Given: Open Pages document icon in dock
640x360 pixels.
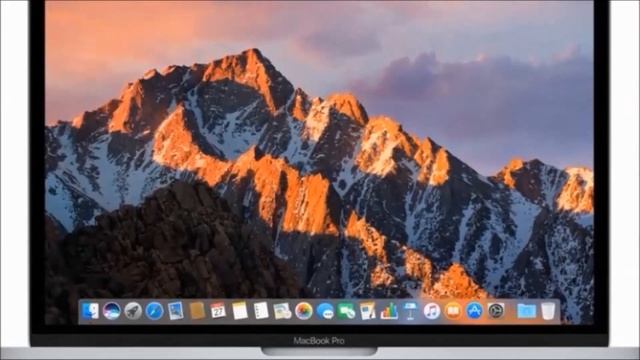Looking at the screenshot, I should (367, 311).
